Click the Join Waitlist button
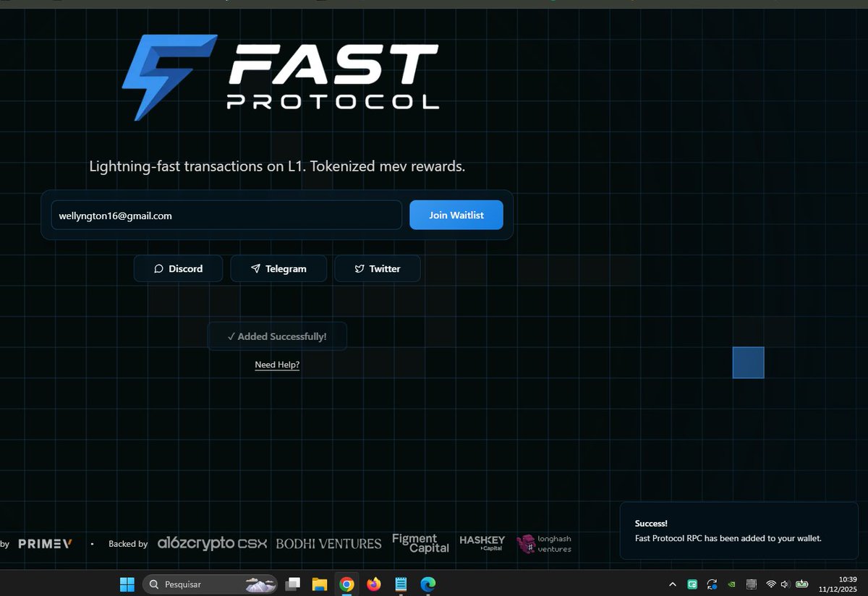Image resolution: width=868 pixels, height=596 pixels. [x=456, y=215]
